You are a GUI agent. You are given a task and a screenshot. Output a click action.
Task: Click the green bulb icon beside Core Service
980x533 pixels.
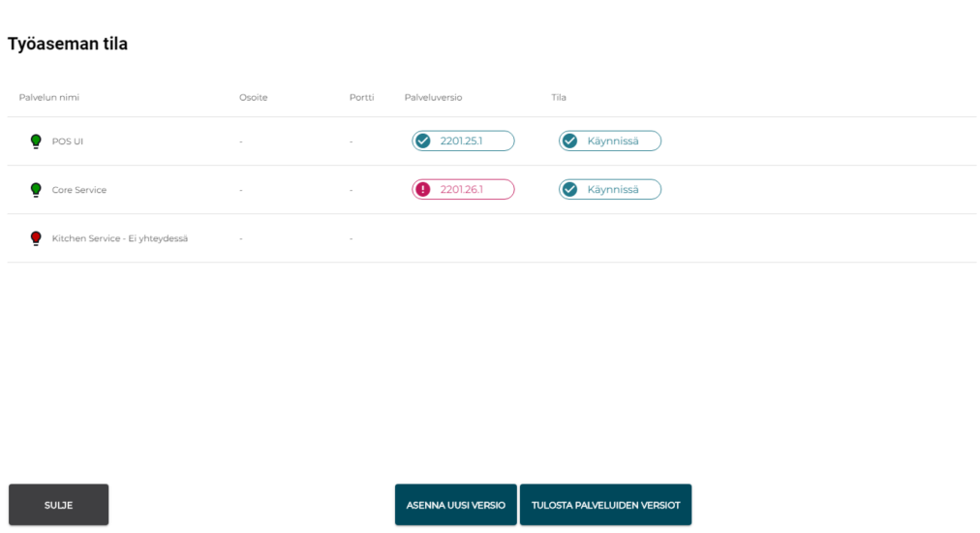point(36,190)
